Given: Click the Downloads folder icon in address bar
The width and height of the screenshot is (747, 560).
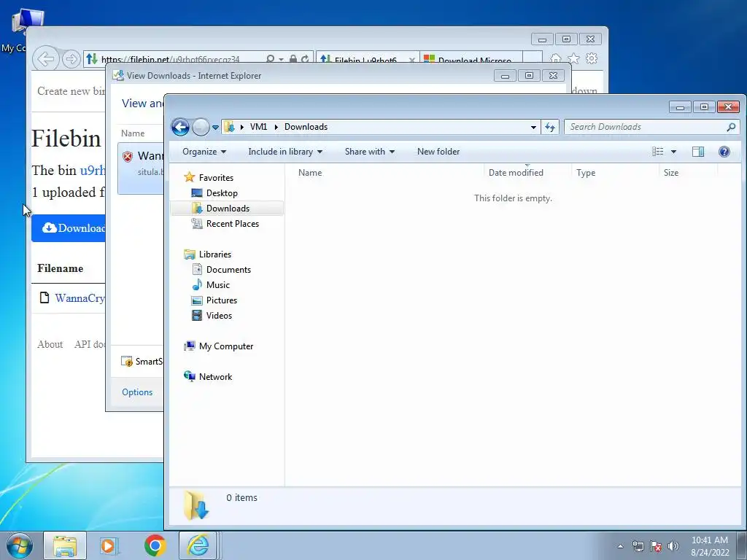Looking at the screenshot, I should tap(230, 127).
